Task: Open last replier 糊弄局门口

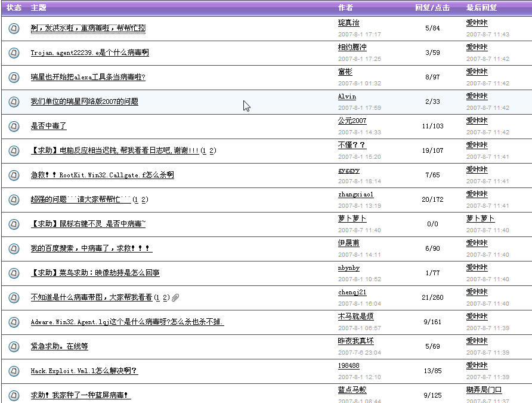Action: coord(484,389)
